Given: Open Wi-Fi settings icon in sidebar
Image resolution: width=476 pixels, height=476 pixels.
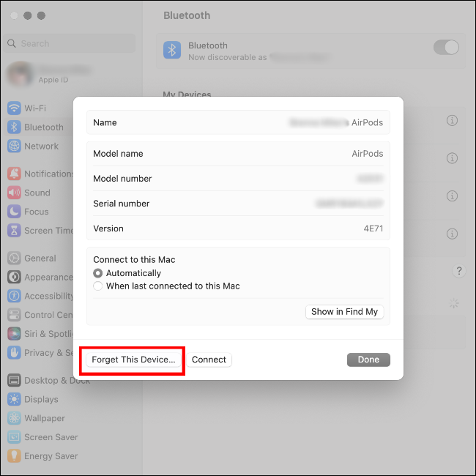Looking at the screenshot, I should (x=14, y=108).
